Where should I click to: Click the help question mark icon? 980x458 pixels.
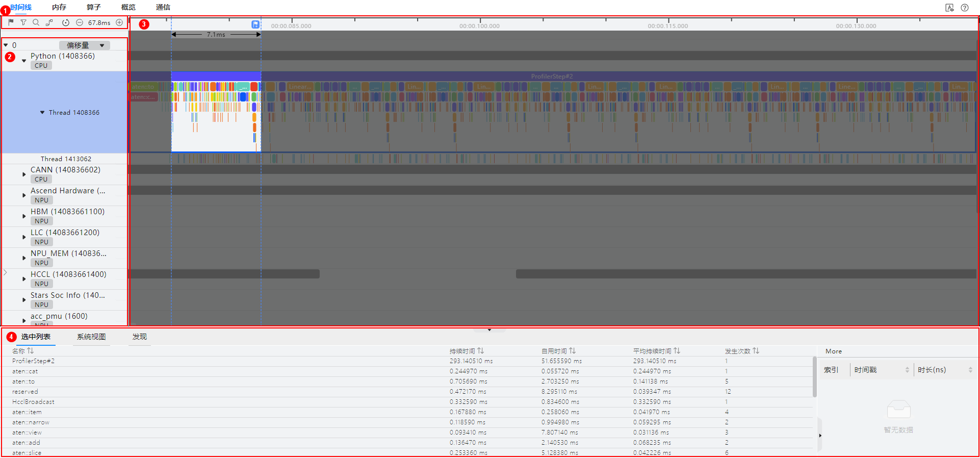click(x=965, y=8)
